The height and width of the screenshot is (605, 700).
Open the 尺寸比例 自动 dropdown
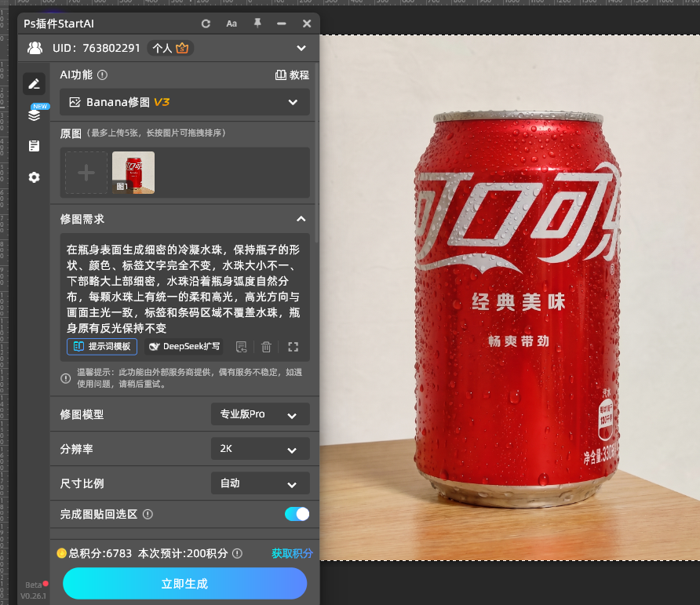click(x=261, y=483)
